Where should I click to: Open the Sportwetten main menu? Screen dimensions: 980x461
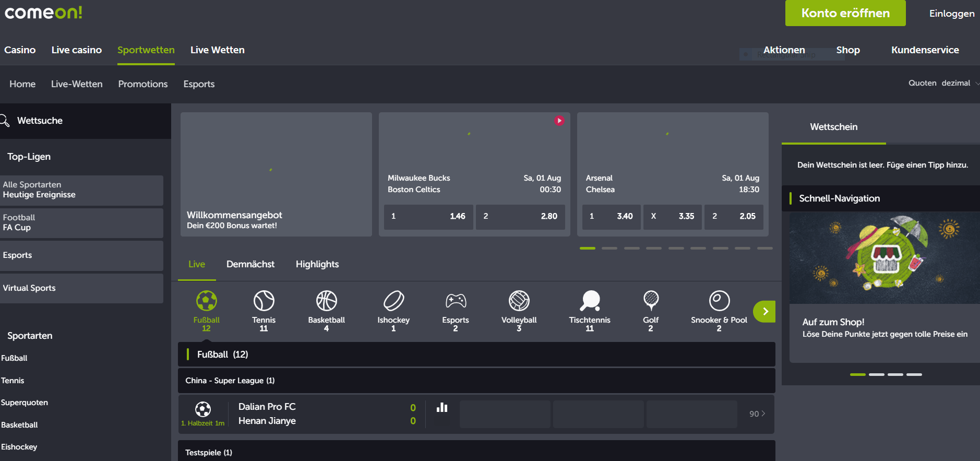[x=146, y=50]
